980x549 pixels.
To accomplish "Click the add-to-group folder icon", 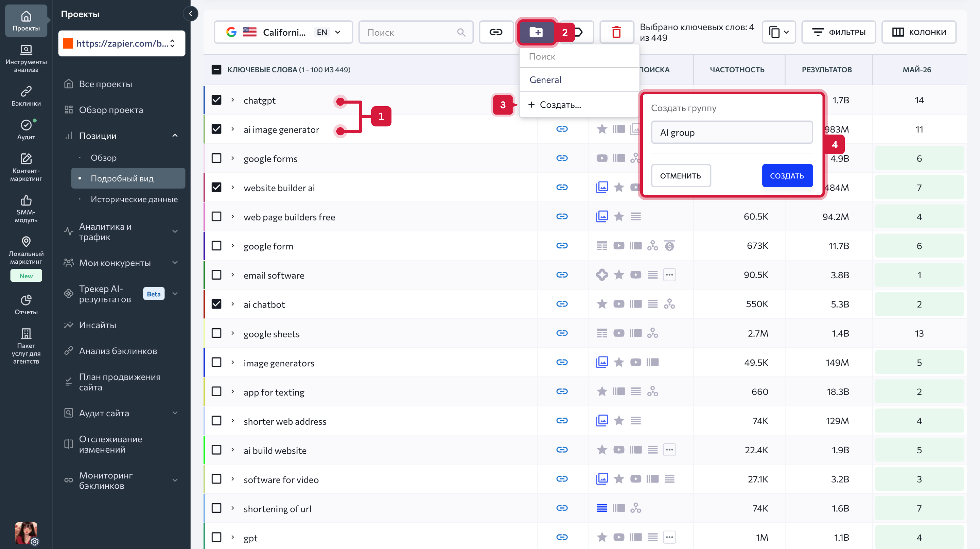I will [536, 32].
